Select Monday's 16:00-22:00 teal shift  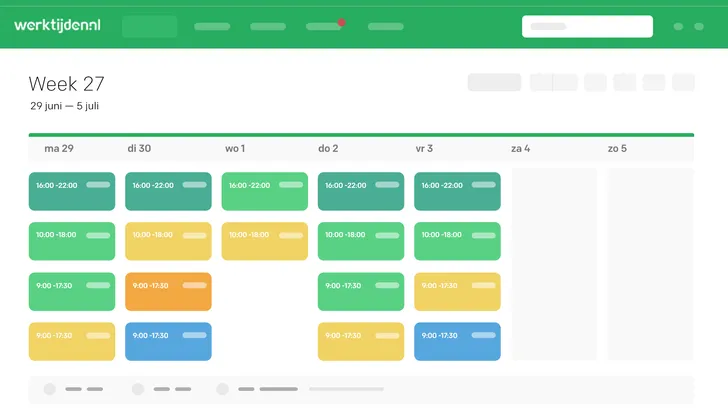tap(71, 191)
